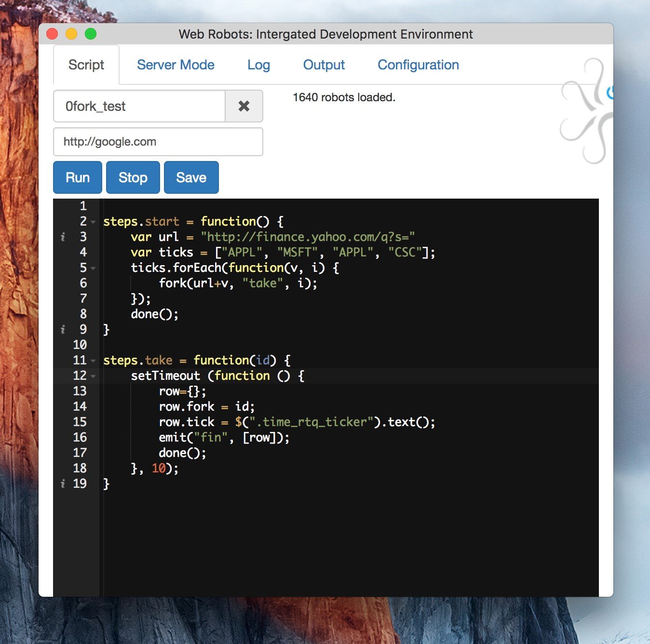This screenshot has height=644, width=650.
Task: Click the 'var url' line with the Yahoo finance URL
Action: pyautogui.click(x=273, y=237)
